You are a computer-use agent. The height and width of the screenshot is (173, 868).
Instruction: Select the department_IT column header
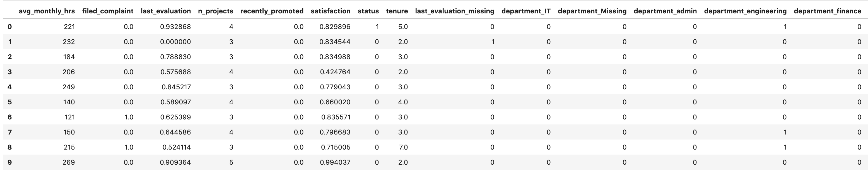[526, 11]
